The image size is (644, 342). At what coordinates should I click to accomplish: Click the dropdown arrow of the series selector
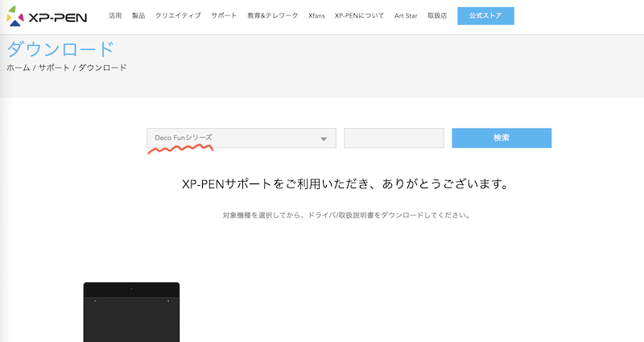[324, 139]
